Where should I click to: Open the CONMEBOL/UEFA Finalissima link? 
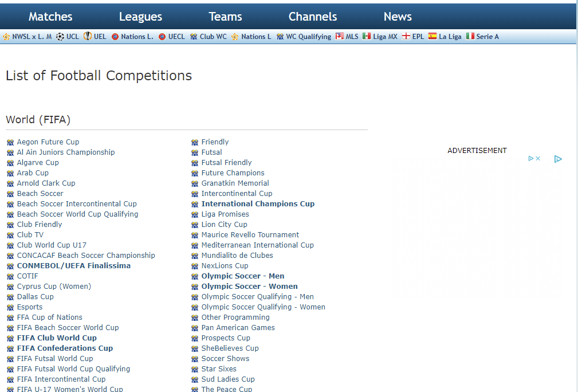(x=73, y=266)
